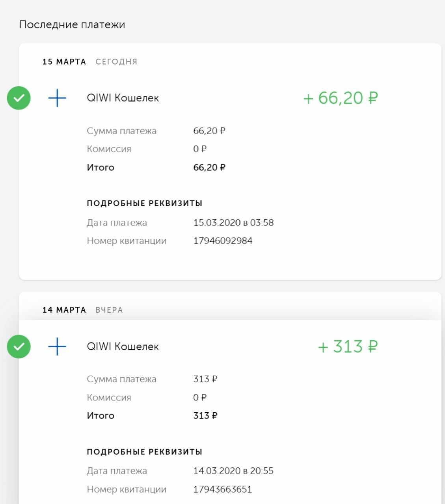Click the '14 МАРТА' date header
Screen dimensions: 445x504
click(64, 310)
